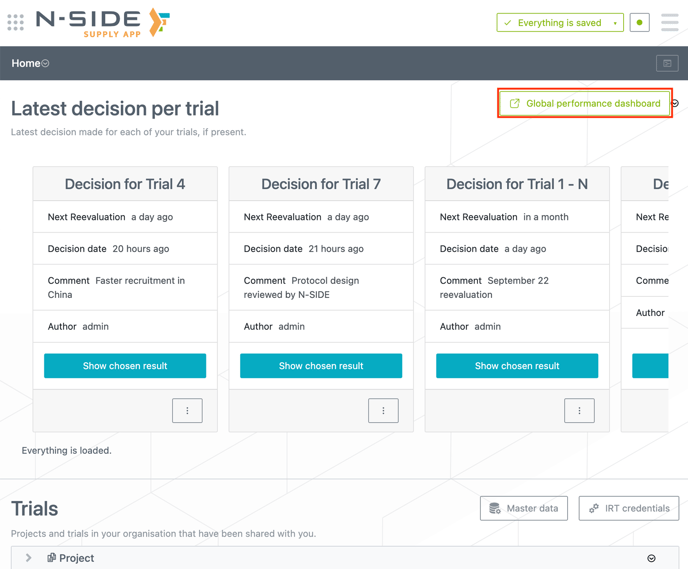Open the apps grid launcher icon
The image size is (688, 569).
16,22
